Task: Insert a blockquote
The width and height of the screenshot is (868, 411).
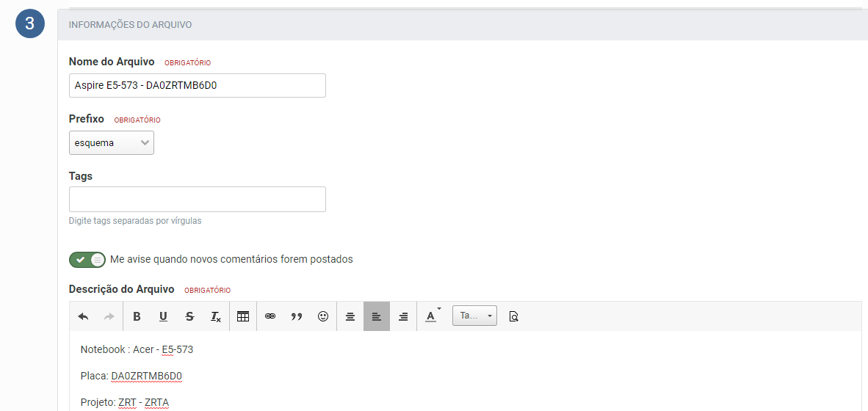Action: 297,316
